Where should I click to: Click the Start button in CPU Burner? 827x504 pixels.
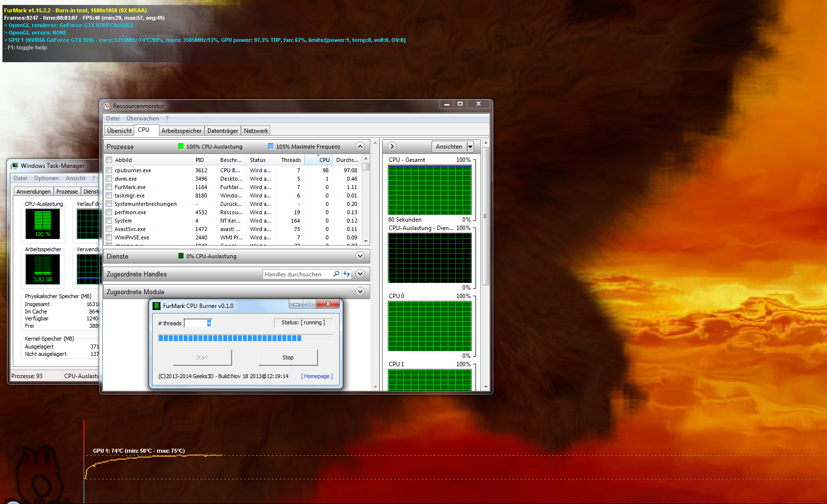coord(202,357)
